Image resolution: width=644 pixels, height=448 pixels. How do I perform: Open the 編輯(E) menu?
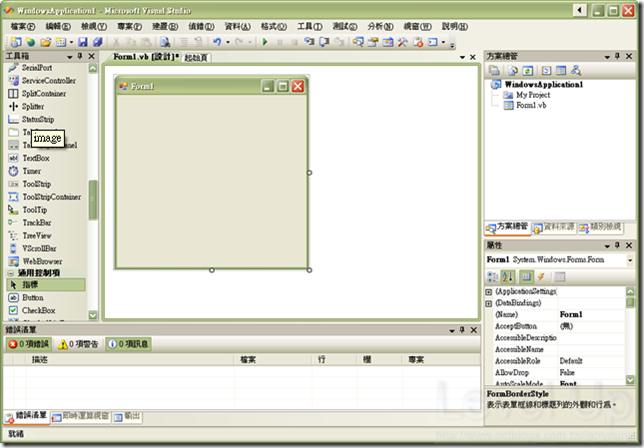(58, 26)
